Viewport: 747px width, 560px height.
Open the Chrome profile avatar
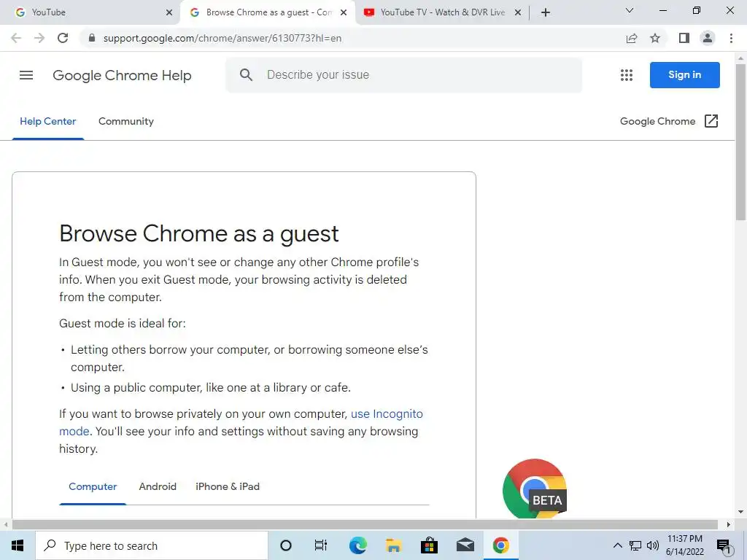(x=708, y=38)
